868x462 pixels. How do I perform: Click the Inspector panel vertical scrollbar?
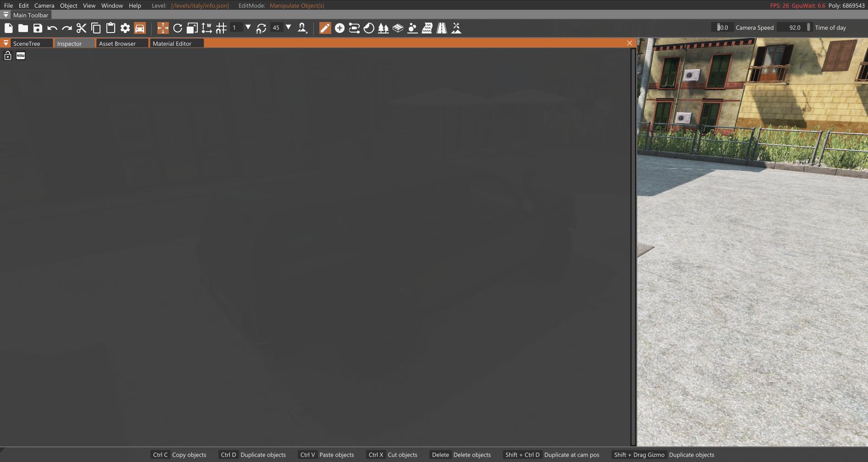pyautogui.click(x=633, y=247)
